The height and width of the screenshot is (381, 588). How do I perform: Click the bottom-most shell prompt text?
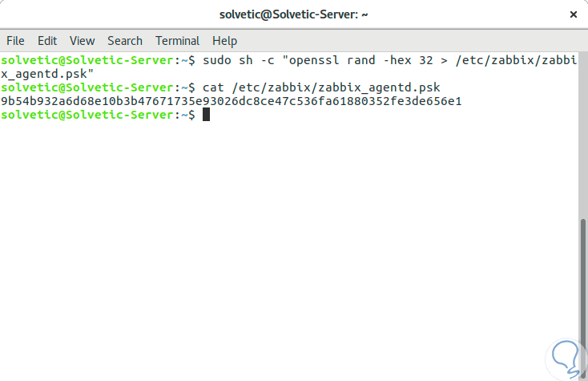[x=96, y=115]
